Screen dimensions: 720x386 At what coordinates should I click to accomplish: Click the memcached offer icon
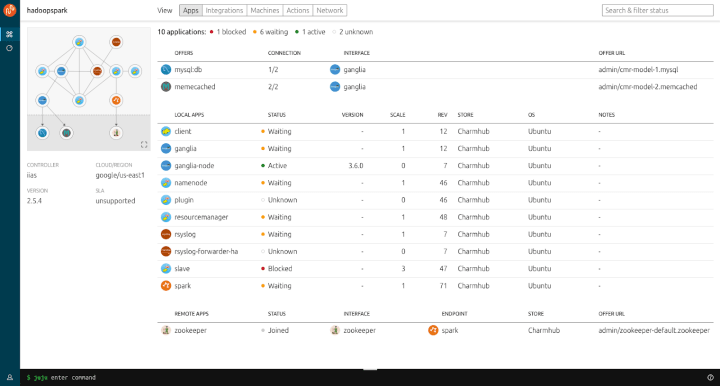click(166, 87)
